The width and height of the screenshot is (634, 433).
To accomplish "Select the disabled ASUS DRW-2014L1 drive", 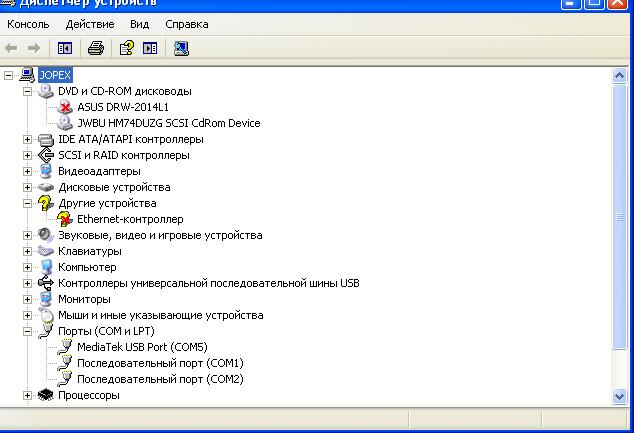I will coord(123,107).
